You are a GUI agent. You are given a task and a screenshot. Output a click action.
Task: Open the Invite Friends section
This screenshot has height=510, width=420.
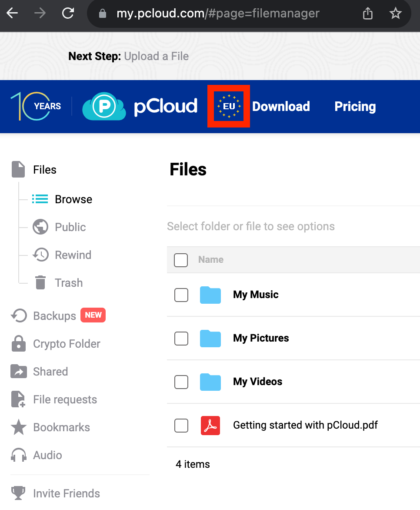[66, 493]
